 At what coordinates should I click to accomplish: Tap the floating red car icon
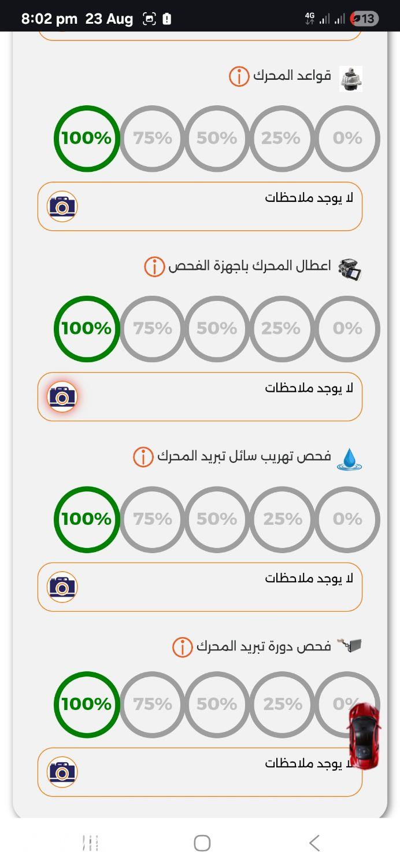364,735
